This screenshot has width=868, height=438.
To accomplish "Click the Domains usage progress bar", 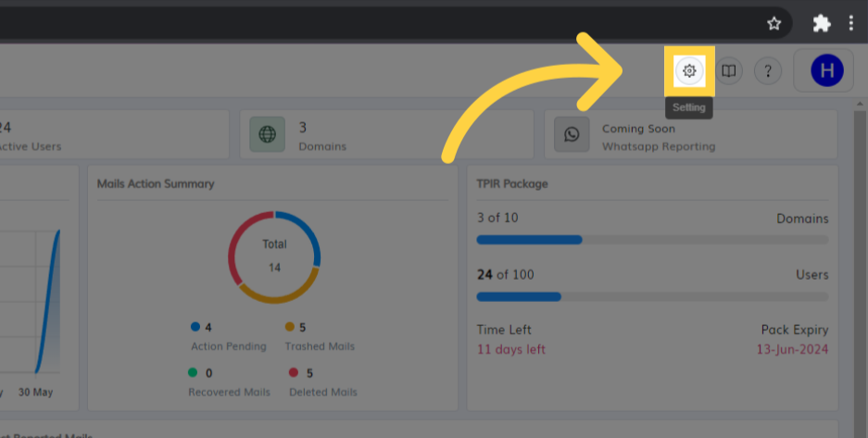I will pos(653,240).
